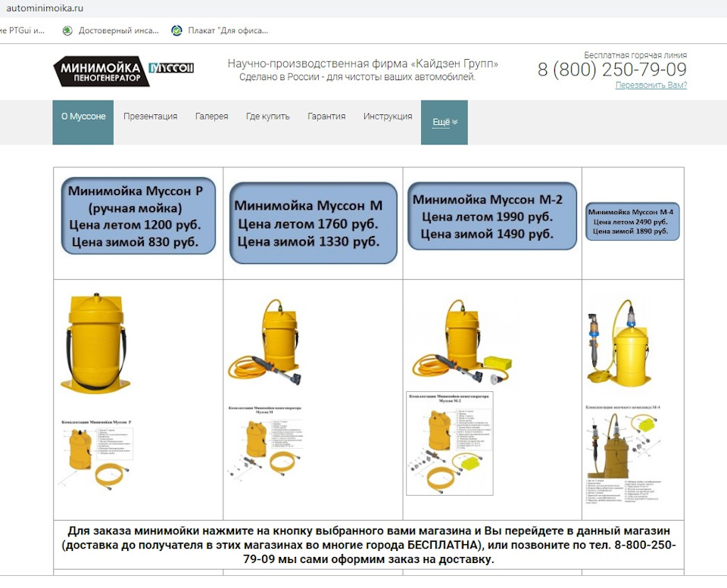Open the Галерея menu item

coord(211,117)
